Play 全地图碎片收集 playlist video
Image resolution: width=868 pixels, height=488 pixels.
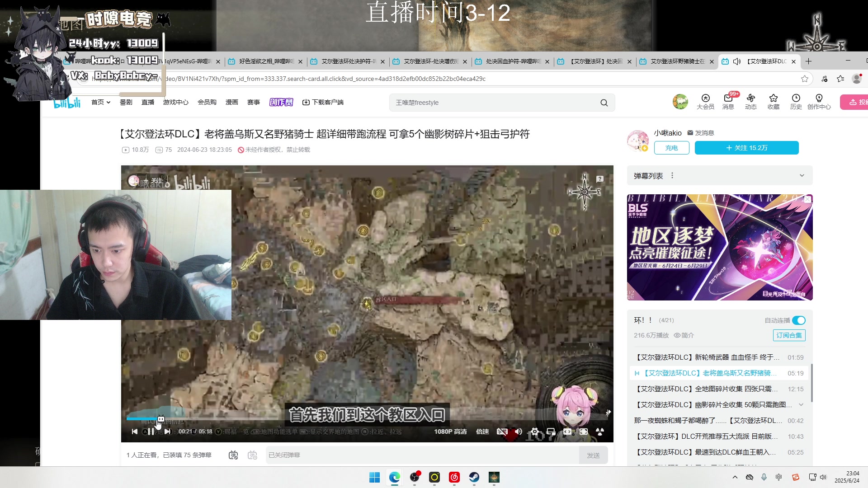[x=719, y=389]
